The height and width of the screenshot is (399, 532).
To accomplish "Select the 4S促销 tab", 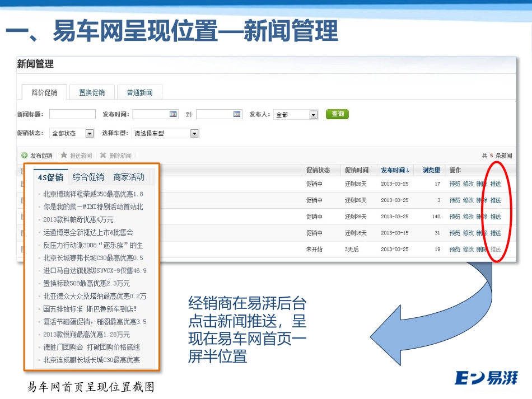I will pos(50,177).
